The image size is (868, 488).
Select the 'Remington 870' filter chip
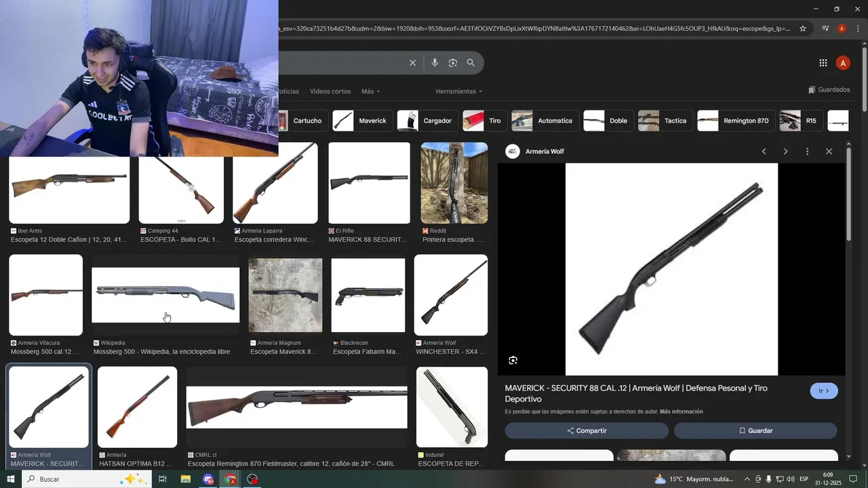click(736, 121)
